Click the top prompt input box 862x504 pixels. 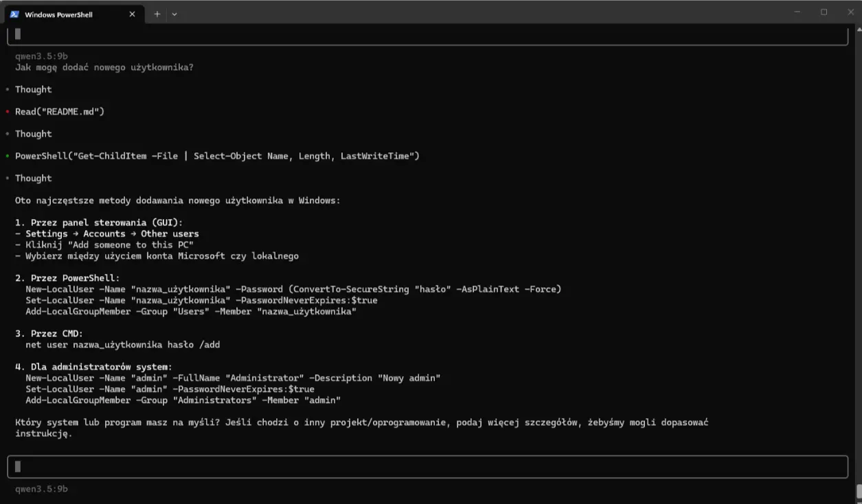(x=427, y=34)
